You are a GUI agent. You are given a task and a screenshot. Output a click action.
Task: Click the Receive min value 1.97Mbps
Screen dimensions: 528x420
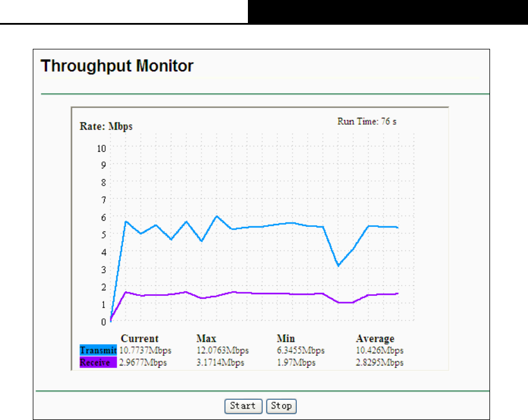tap(296, 363)
